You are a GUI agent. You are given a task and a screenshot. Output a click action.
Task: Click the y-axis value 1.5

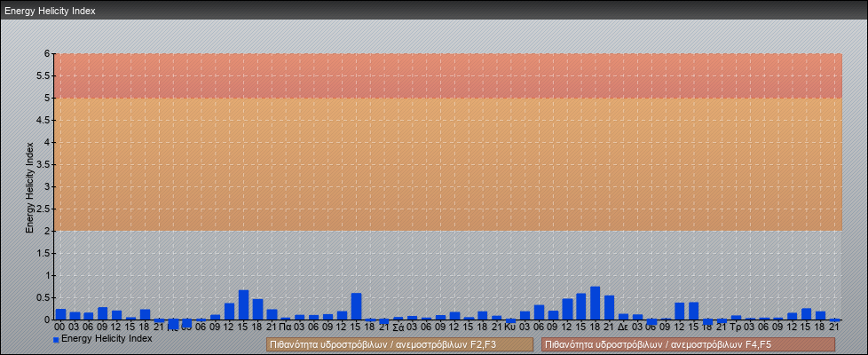coord(44,253)
